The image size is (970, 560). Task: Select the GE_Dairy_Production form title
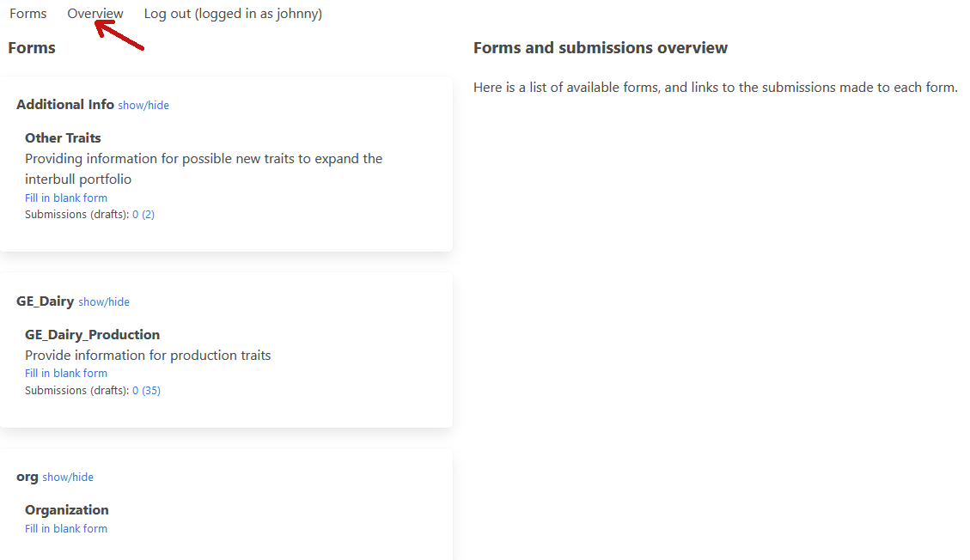click(92, 335)
